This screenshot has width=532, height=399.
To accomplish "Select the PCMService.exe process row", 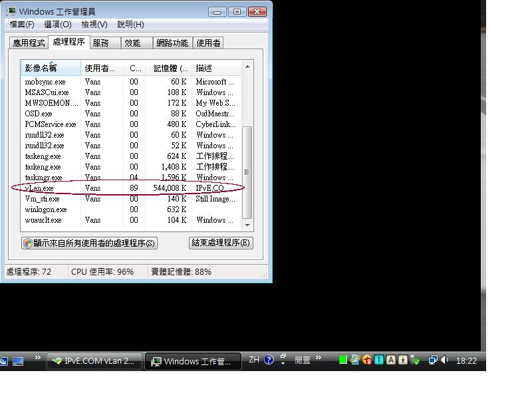I will (131, 124).
